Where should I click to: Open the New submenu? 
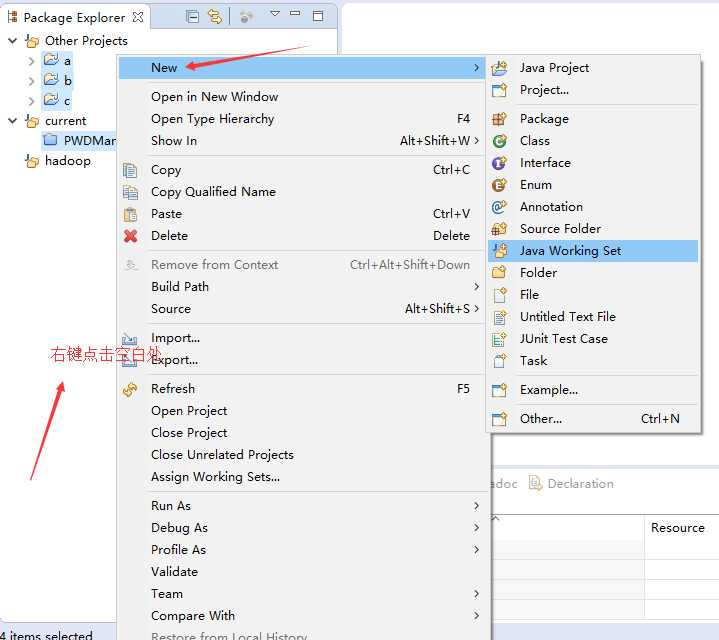[302, 68]
